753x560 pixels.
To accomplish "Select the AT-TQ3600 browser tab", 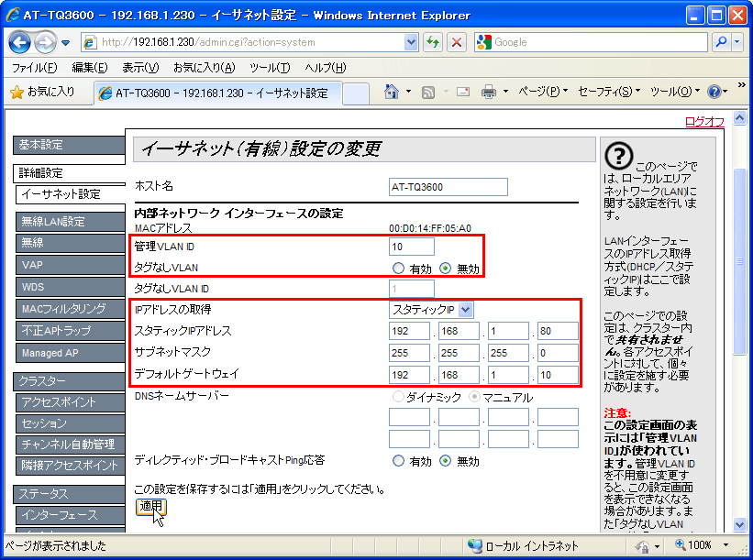I will click(x=218, y=93).
